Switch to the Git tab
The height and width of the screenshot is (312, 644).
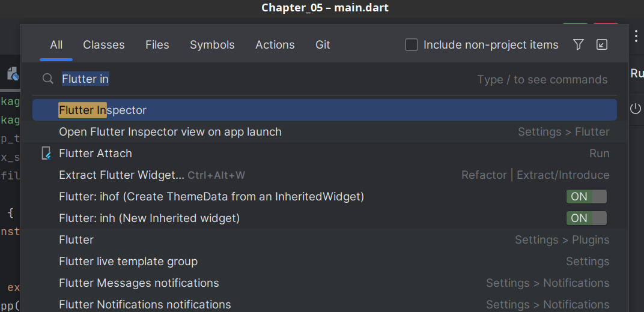coord(323,44)
